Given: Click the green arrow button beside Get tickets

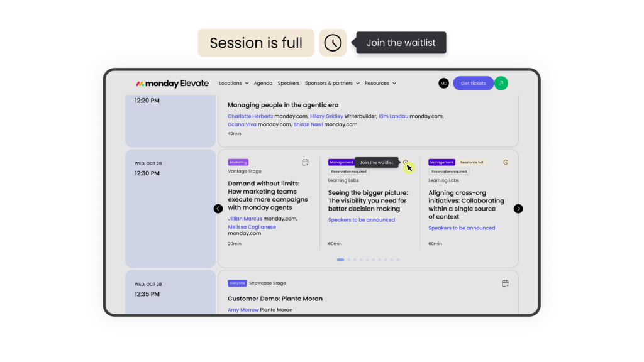Looking at the screenshot, I should (501, 83).
